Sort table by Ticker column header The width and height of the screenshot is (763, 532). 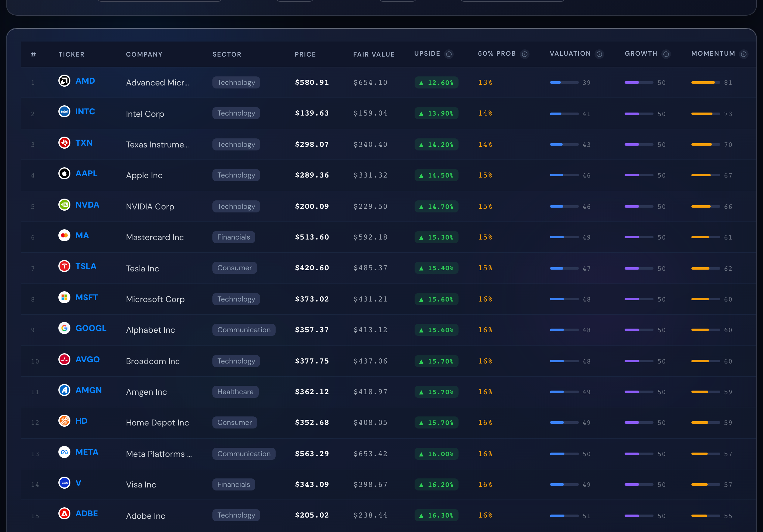tap(71, 54)
